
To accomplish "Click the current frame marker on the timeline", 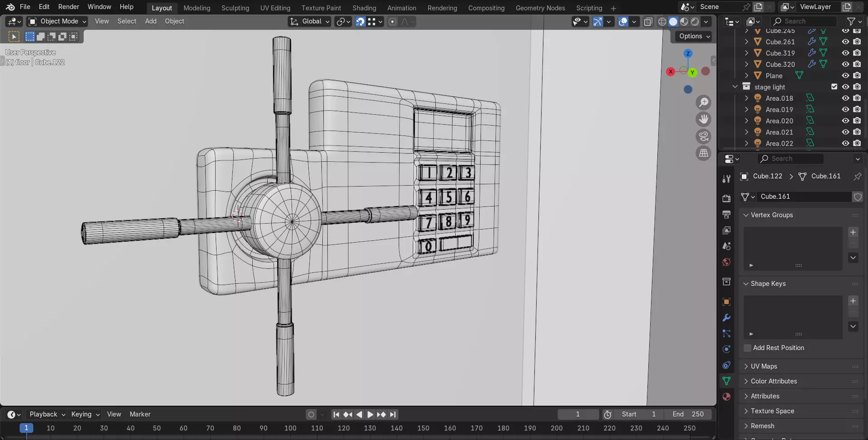I will [26, 428].
